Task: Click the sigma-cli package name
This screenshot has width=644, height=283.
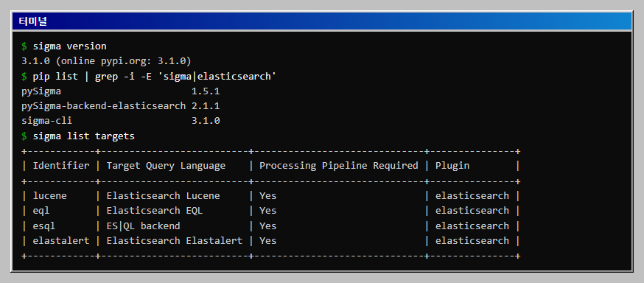Action: [47, 121]
